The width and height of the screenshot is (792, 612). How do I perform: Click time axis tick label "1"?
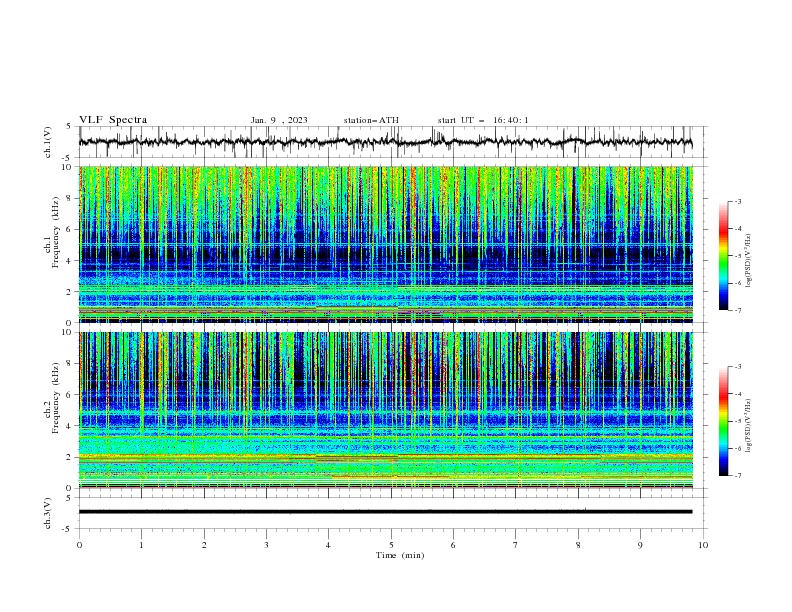click(x=142, y=545)
